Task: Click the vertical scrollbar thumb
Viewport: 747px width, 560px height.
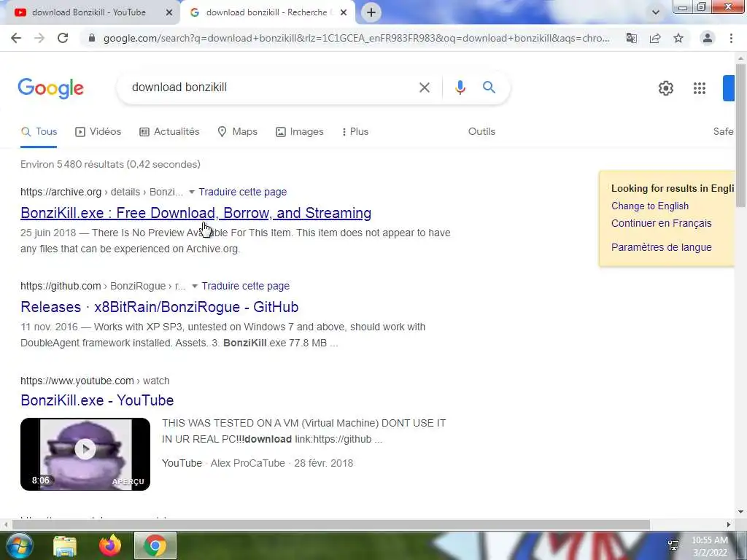Action: point(741,135)
